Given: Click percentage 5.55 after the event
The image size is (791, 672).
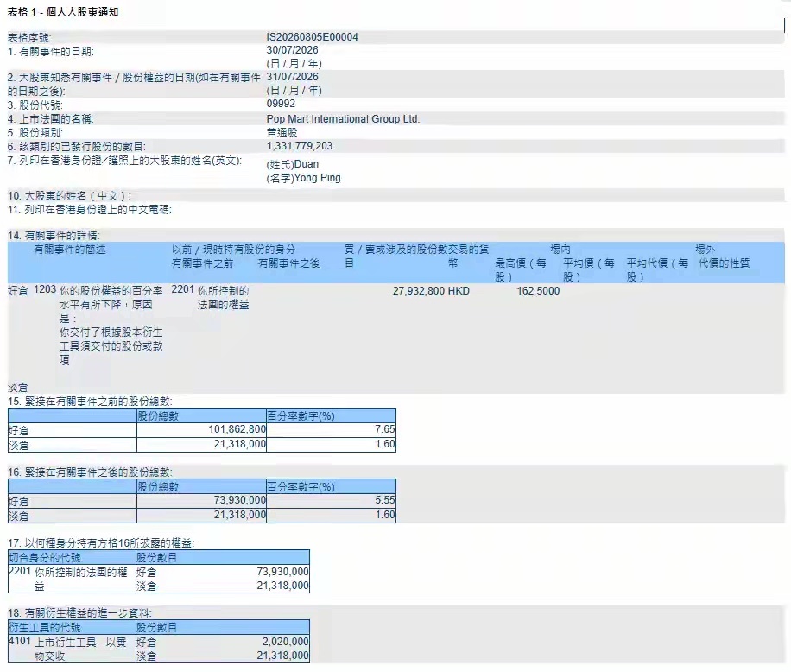Looking at the screenshot, I should coord(385,500).
